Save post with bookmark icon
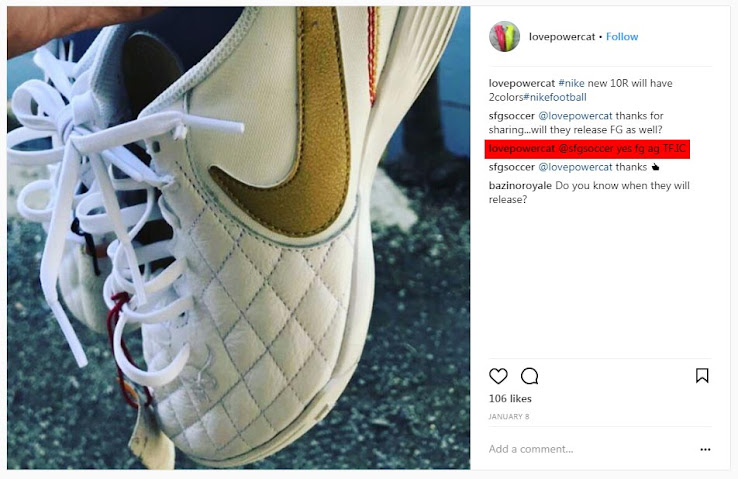Viewport: 738px width, 479px height. tap(702, 375)
